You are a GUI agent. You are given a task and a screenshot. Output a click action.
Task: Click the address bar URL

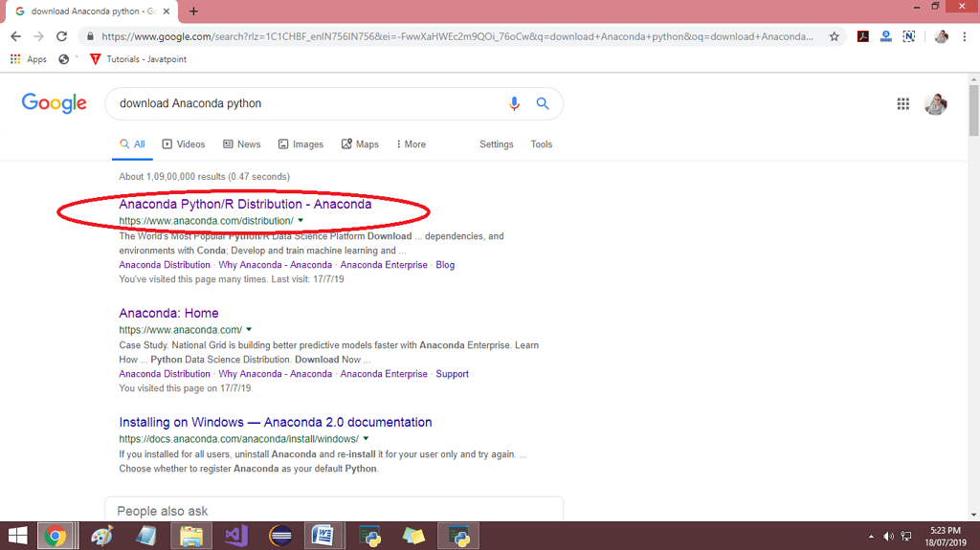click(457, 37)
